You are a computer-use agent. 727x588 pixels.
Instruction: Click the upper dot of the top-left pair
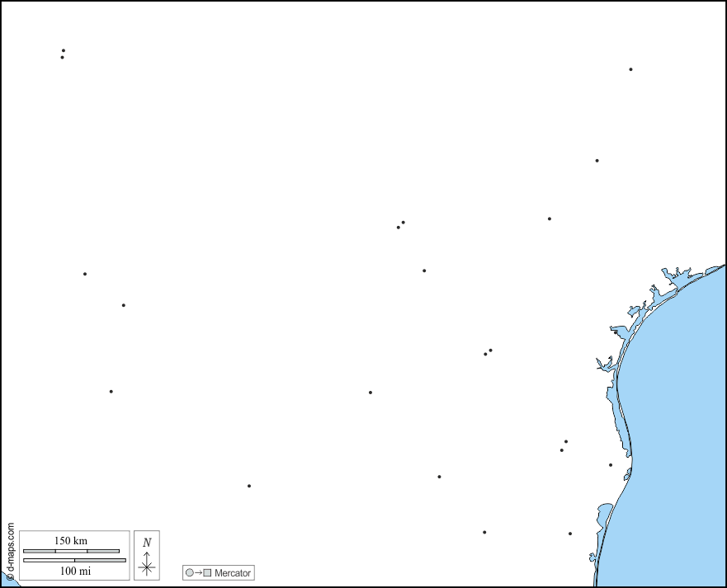pos(64,50)
